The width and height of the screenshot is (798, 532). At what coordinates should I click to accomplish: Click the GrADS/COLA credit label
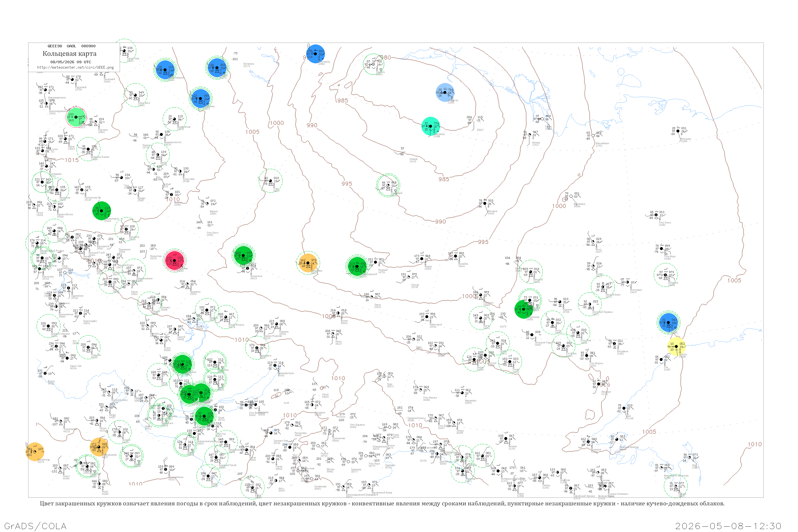(x=35, y=526)
